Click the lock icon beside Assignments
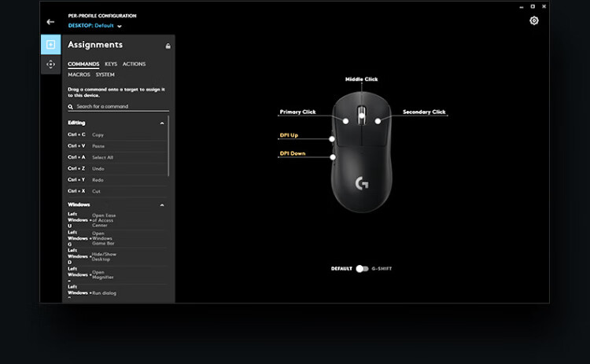 pos(168,46)
